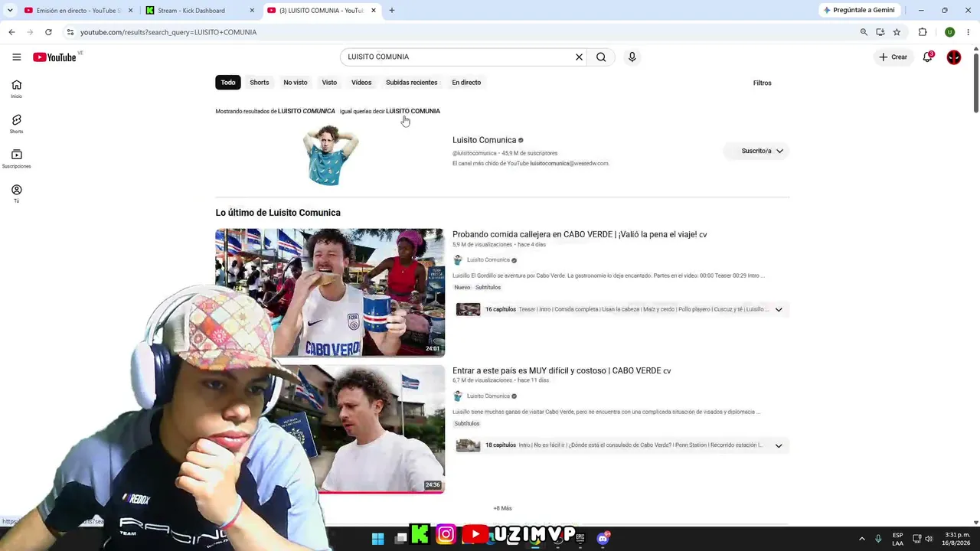
Task: Open Luisito Comunica channel avatar image
Action: pos(330,155)
